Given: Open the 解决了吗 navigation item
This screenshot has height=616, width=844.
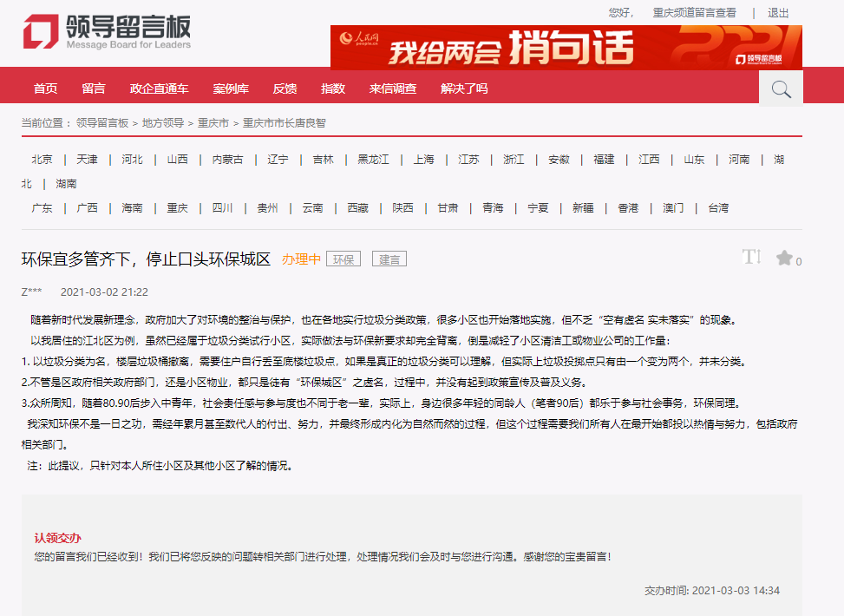Looking at the screenshot, I should click(464, 88).
